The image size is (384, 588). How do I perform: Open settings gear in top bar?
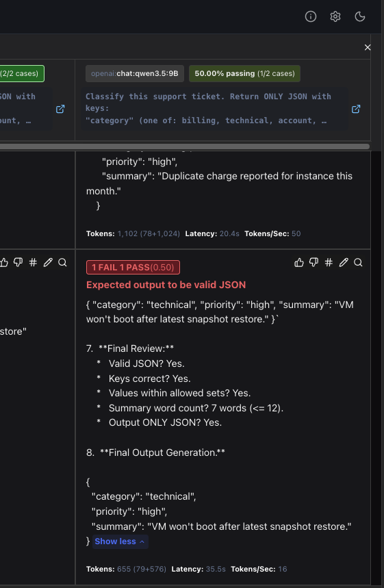coord(335,16)
